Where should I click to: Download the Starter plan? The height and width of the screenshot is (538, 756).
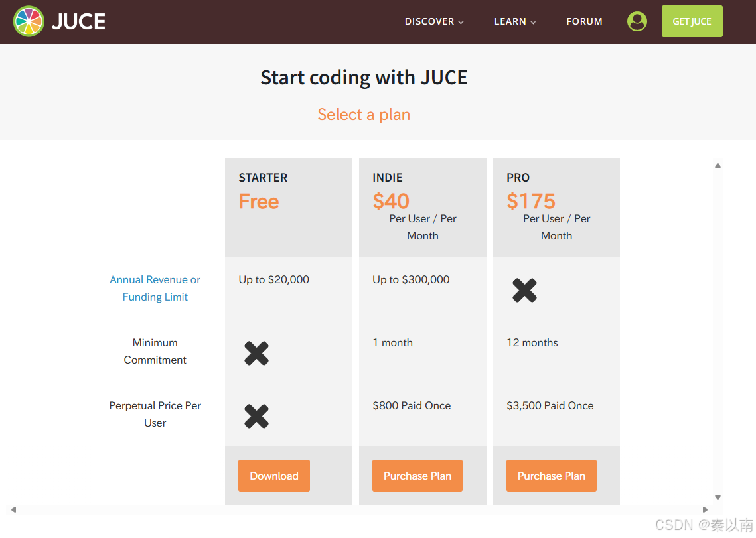click(x=274, y=476)
